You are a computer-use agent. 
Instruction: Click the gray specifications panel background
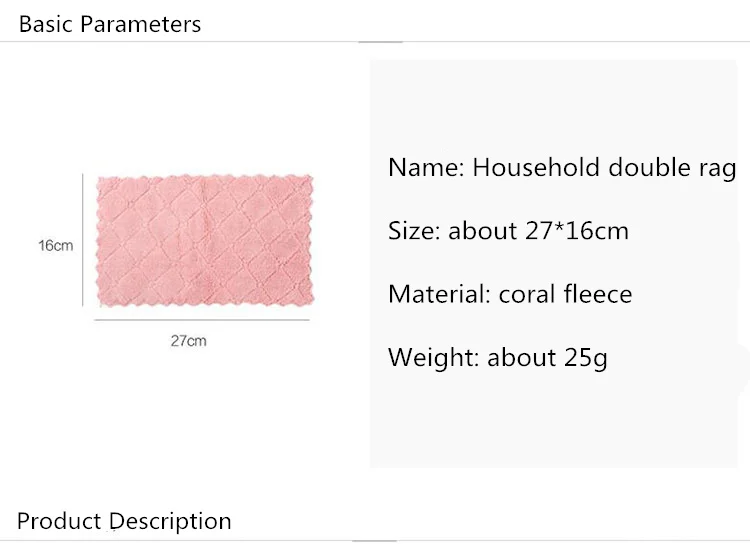[553, 421]
